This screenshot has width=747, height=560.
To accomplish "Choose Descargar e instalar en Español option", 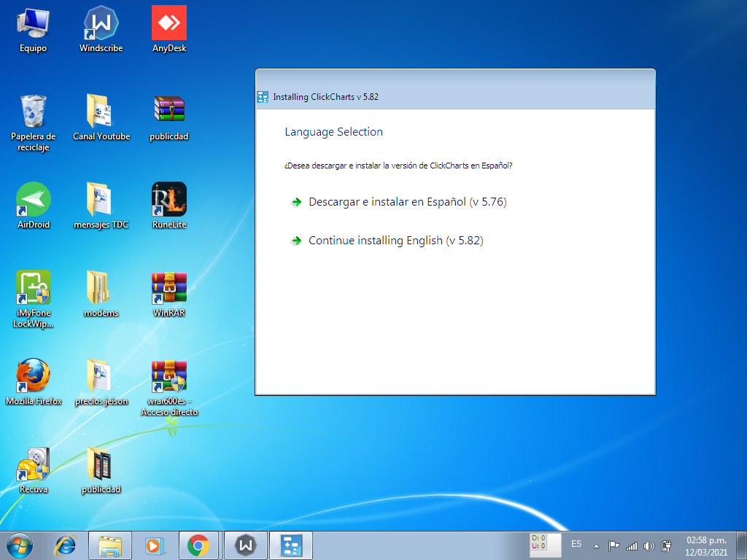I will click(x=407, y=202).
